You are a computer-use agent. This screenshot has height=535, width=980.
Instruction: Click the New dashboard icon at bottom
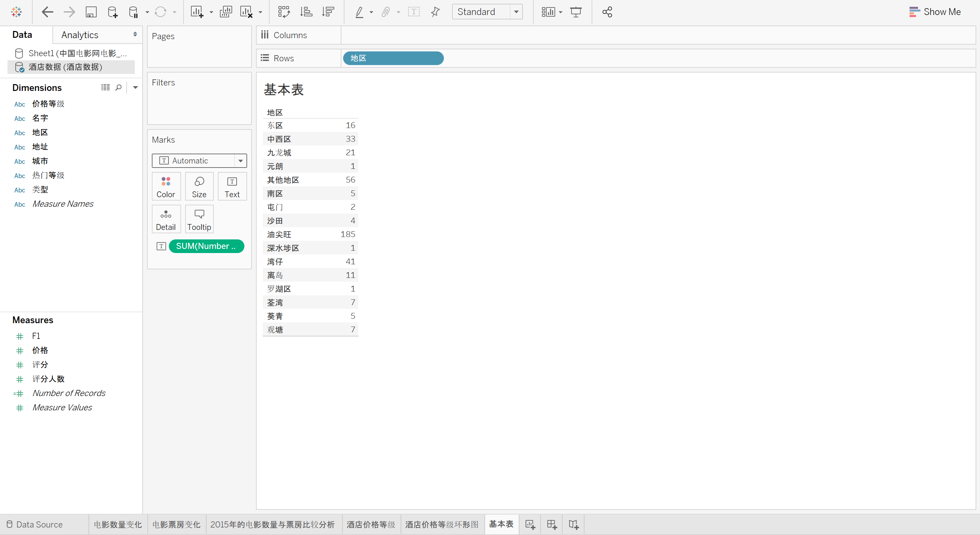pos(552,524)
